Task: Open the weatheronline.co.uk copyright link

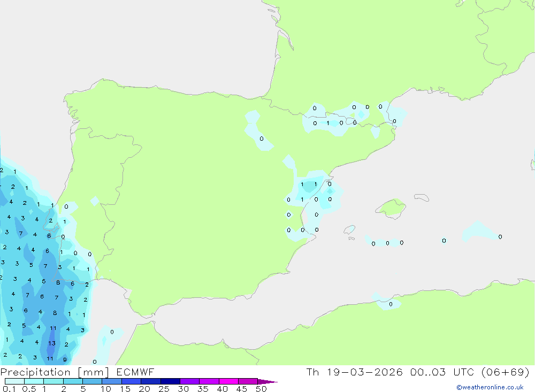Action: [490, 387]
